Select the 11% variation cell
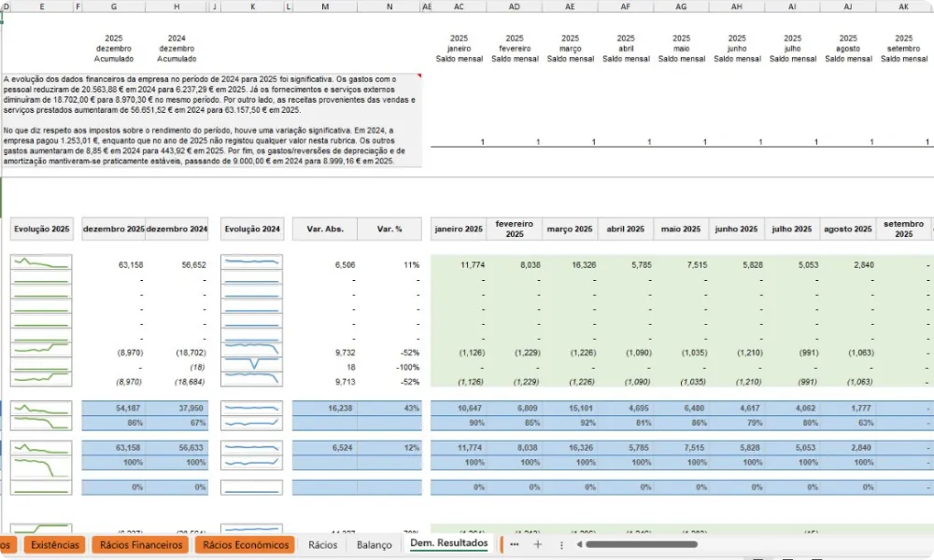Viewport: 934px width, 560px height. pyautogui.click(x=389, y=265)
